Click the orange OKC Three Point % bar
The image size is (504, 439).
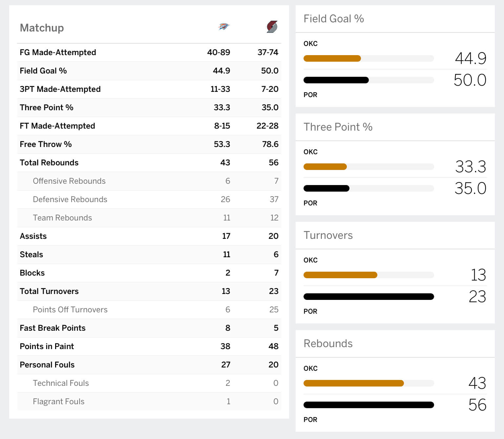[x=325, y=167]
